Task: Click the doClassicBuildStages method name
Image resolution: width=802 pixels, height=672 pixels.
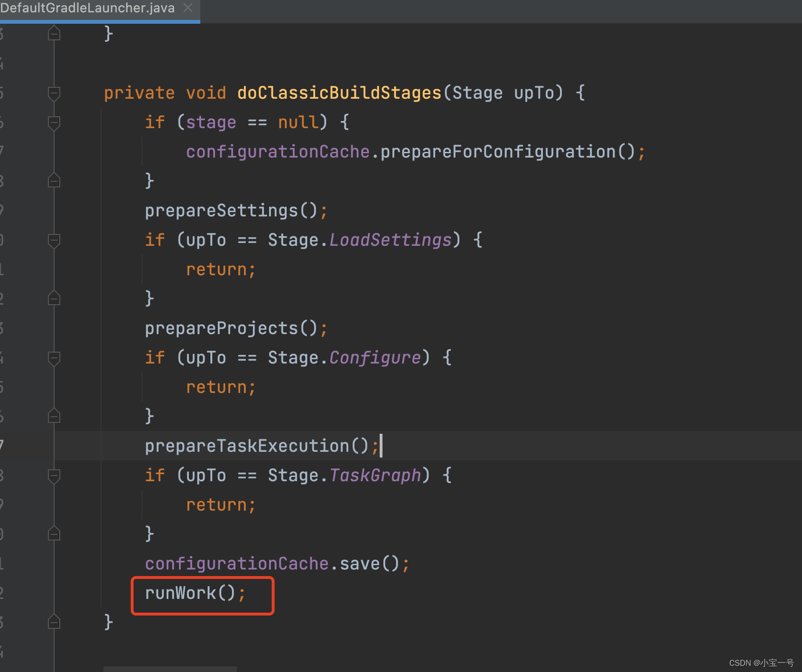Action: click(339, 93)
